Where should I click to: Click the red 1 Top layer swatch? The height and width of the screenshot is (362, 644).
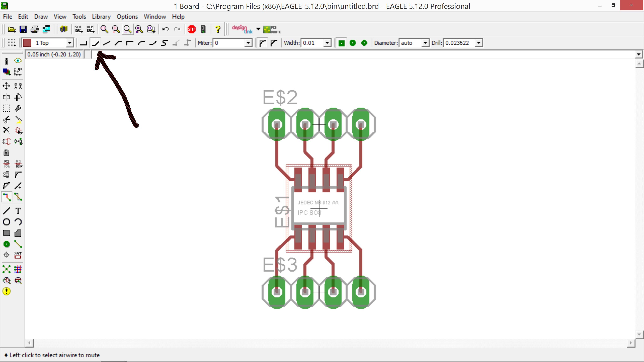click(27, 43)
